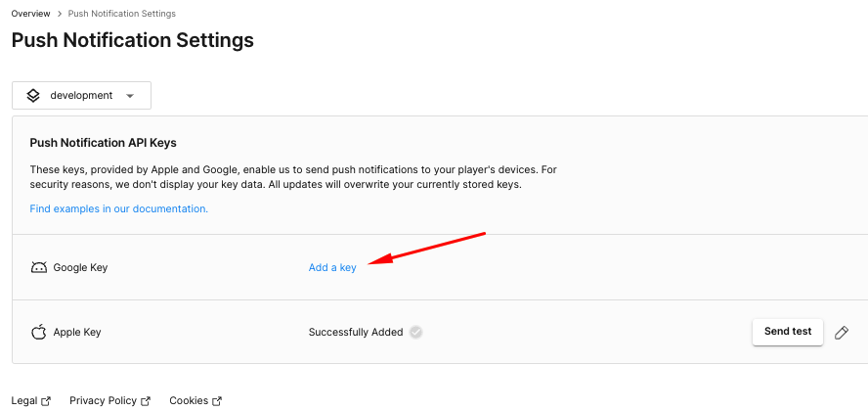The image size is (868, 411).
Task: Open the Legal footer link
Action: click(24, 400)
